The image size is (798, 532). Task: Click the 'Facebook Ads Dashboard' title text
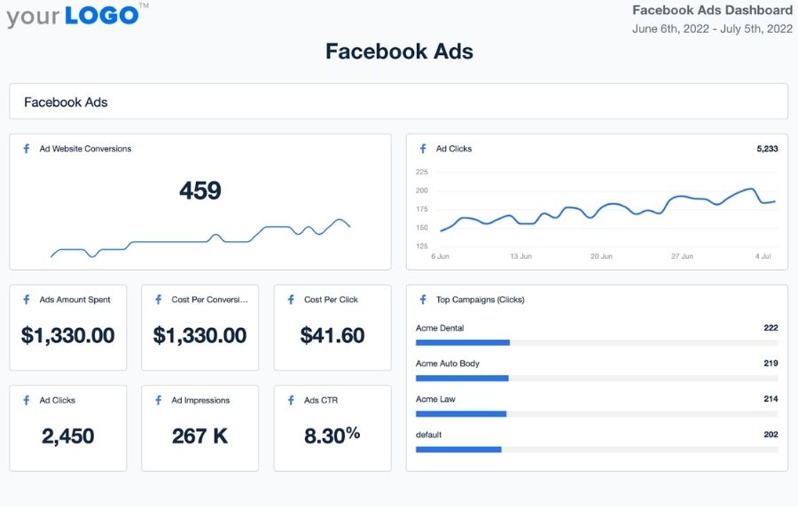coord(712,10)
